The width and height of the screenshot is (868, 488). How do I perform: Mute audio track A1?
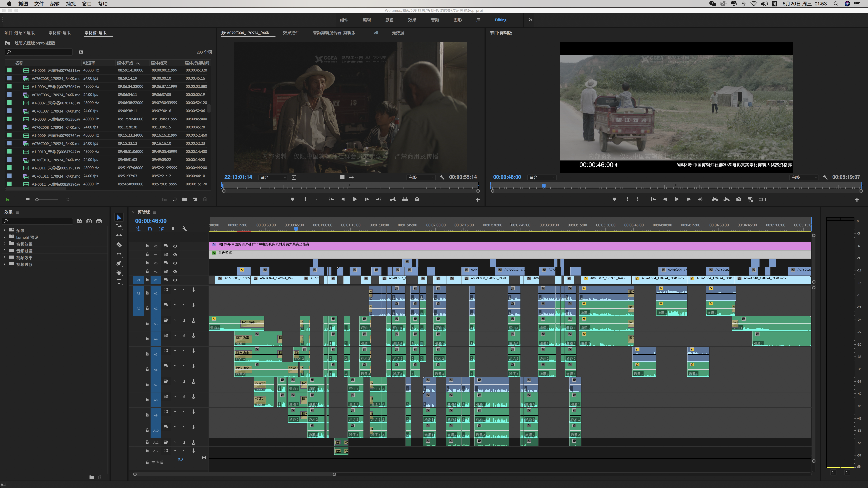[175, 290]
